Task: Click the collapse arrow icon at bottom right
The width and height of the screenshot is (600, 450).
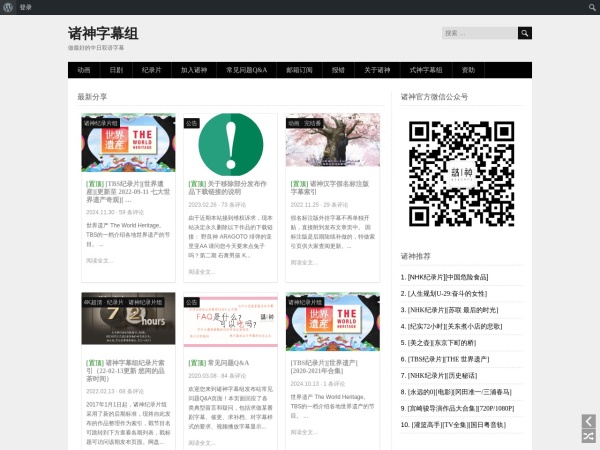Action: (x=588, y=422)
